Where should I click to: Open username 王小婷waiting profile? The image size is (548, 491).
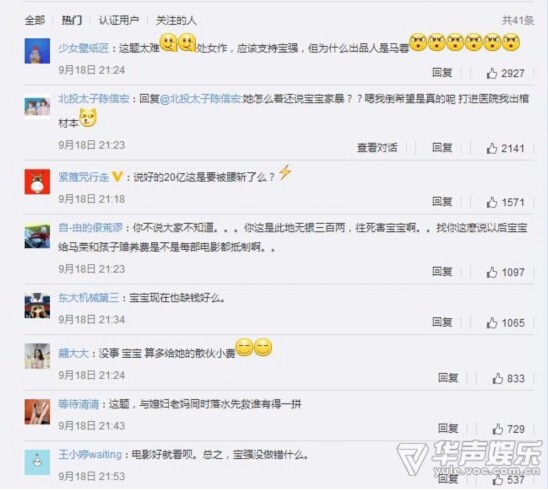(x=90, y=455)
